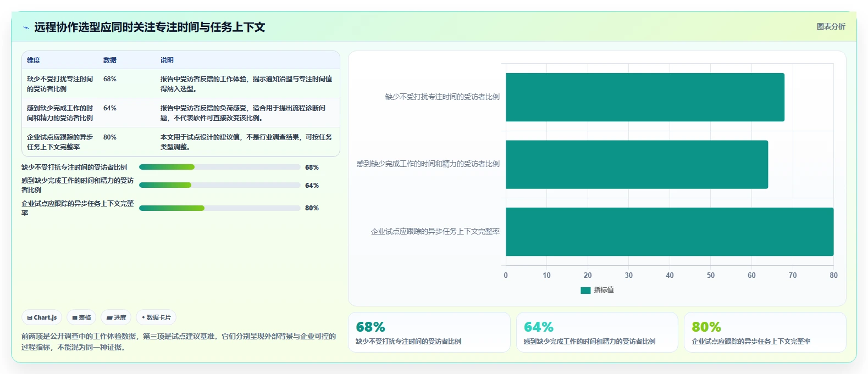The height and width of the screenshot is (374, 868).
Task: Click the 64% value beside the progress bar
Action: (312, 186)
